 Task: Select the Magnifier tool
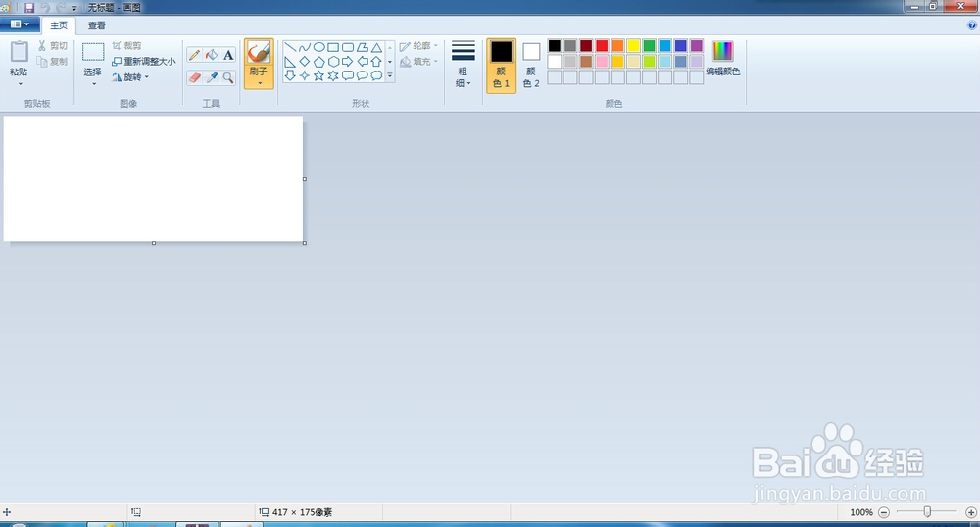[x=228, y=78]
